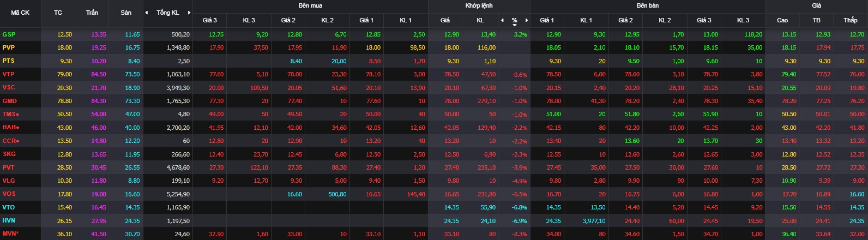Click VOS buy volume 500,80

[337, 194]
